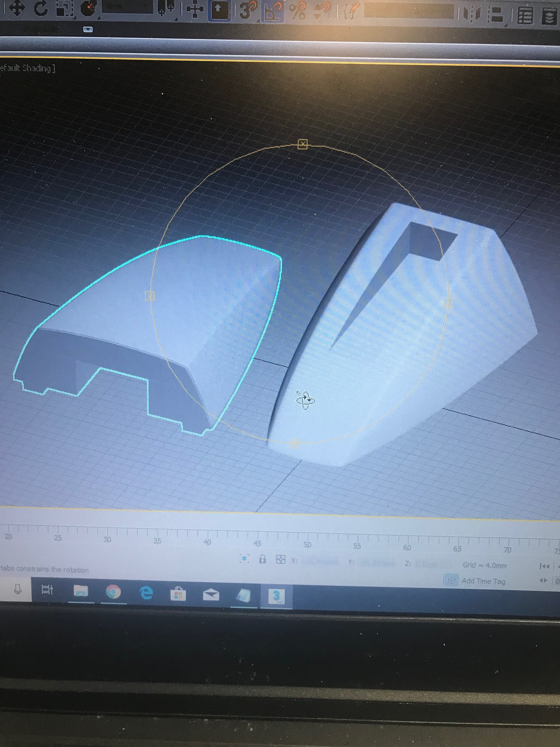
Task: Toggle the Selection Lock padlock
Action: point(262,559)
